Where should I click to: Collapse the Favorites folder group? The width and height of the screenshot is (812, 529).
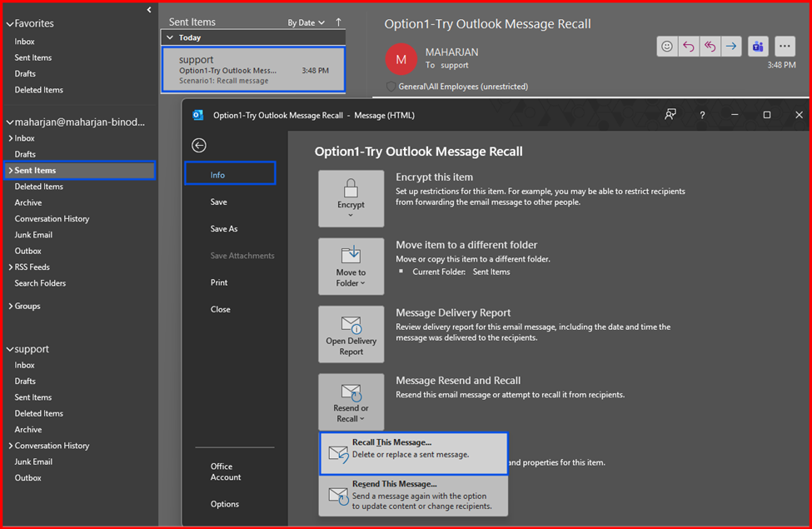pos(9,24)
